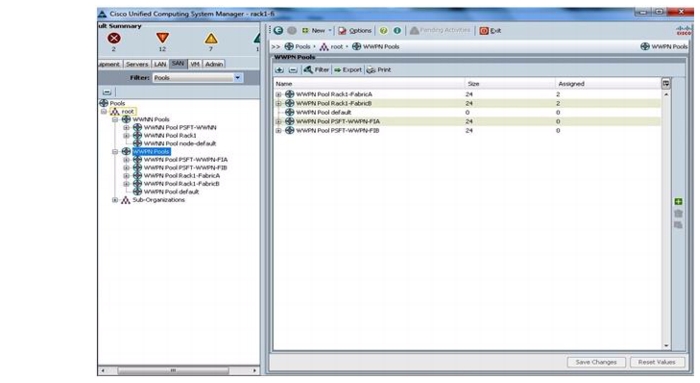
Task: Open the New menu in toolbar
Action: click(317, 30)
